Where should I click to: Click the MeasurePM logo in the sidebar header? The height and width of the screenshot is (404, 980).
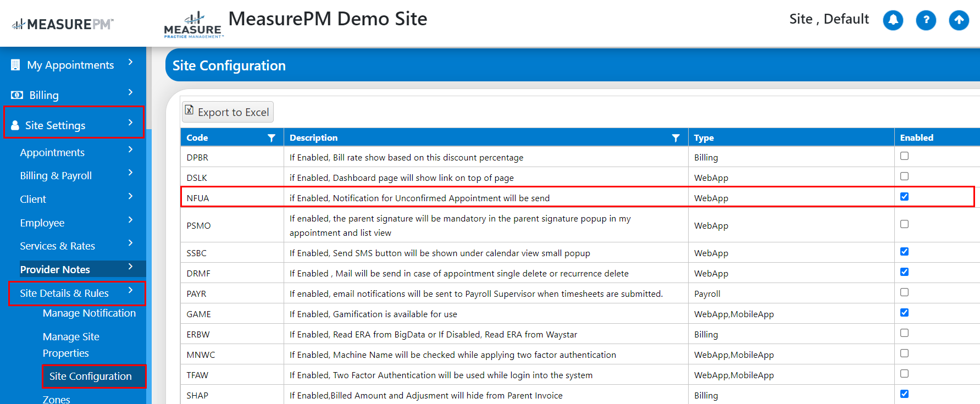[63, 24]
